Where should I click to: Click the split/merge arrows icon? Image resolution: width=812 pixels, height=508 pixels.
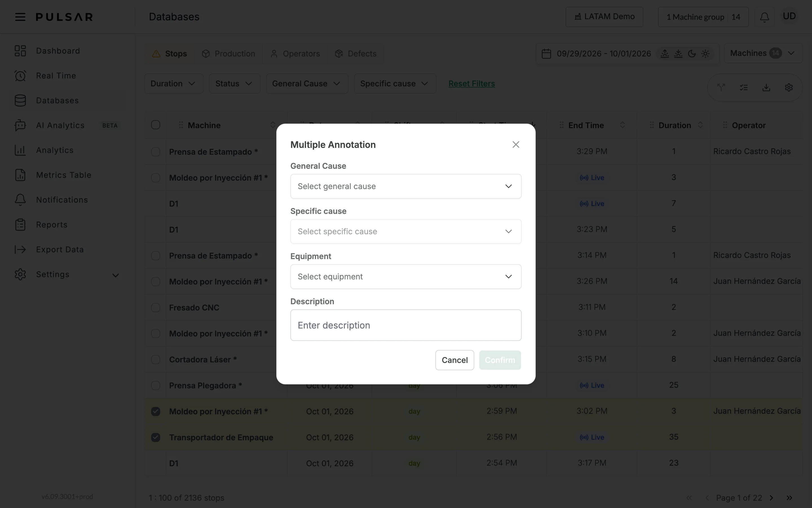pyautogui.click(x=721, y=87)
